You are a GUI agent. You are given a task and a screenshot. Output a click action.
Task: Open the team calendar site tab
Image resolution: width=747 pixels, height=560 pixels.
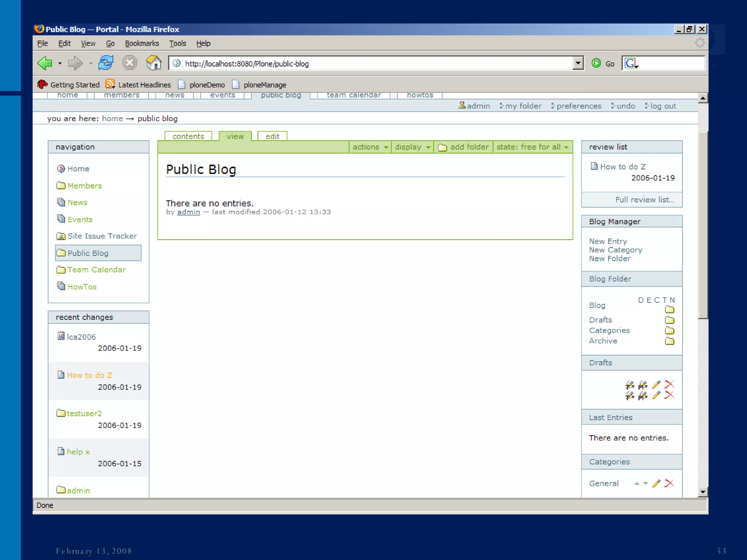pyautogui.click(x=354, y=95)
